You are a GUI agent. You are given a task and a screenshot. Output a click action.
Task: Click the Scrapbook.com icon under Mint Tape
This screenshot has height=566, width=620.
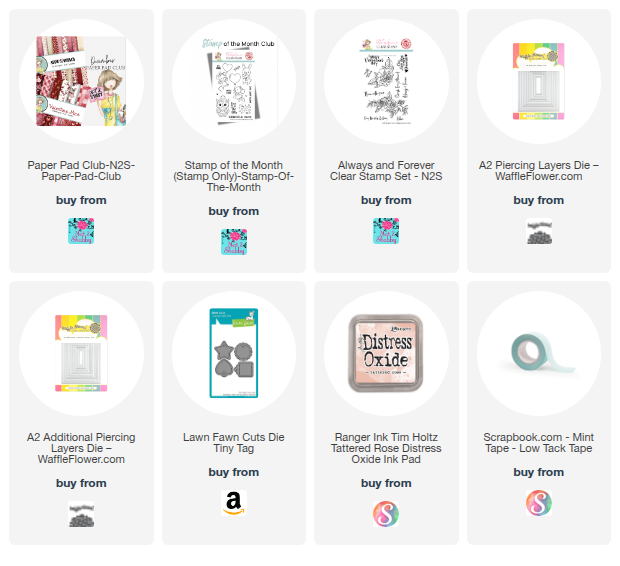tap(539, 503)
